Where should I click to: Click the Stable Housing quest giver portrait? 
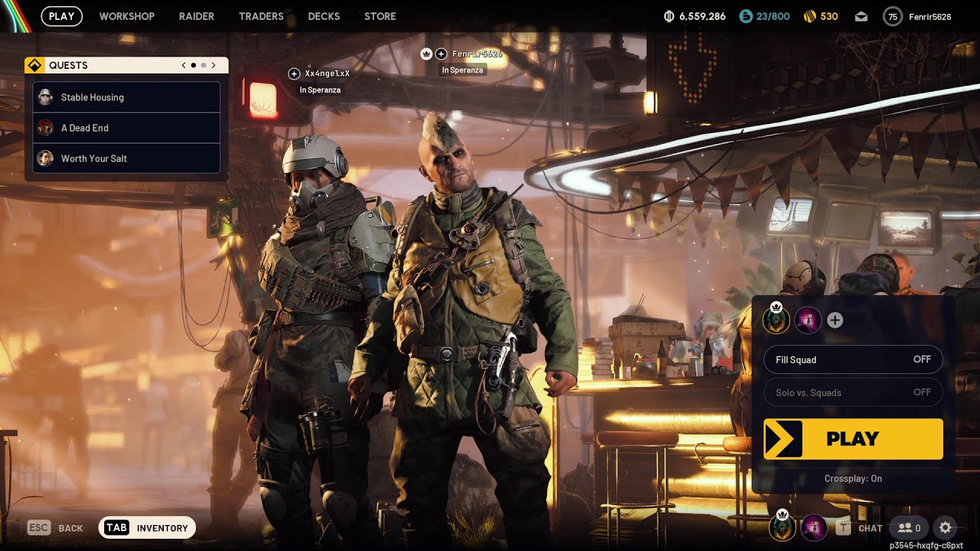click(x=45, y=97)
